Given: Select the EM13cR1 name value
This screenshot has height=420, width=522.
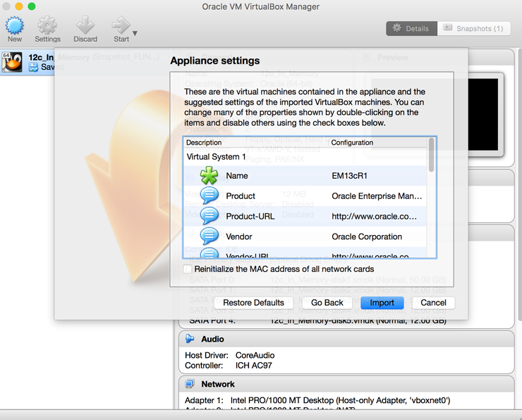Looking at the screenshot, I should (349, 176).
